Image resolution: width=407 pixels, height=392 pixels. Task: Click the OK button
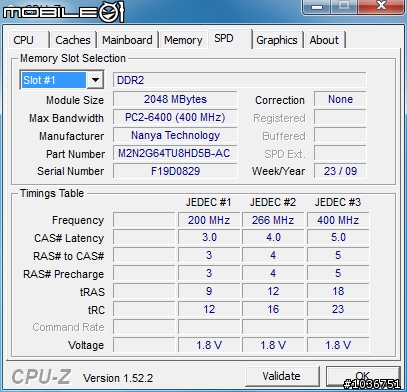(363, 376)
